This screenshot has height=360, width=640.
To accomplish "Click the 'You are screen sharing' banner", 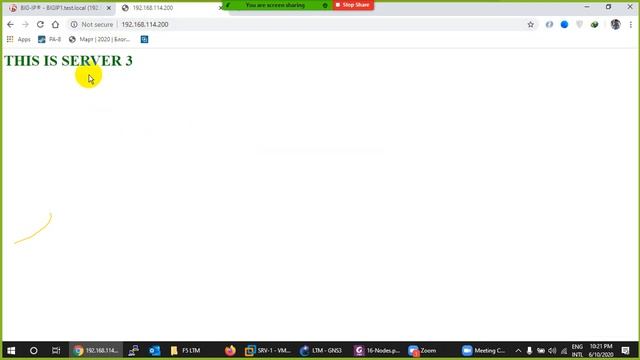I will click(x=275, y=5).
